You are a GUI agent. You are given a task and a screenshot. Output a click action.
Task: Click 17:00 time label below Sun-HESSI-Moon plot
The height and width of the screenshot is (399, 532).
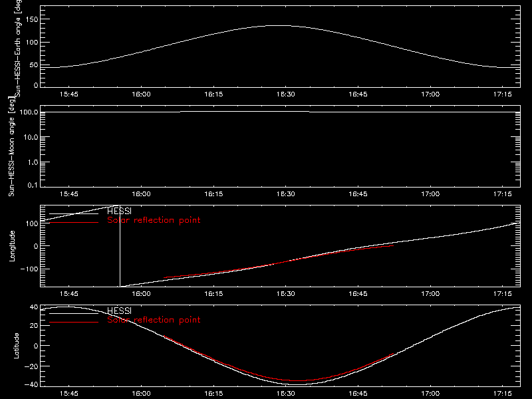(x=430, y=194)
